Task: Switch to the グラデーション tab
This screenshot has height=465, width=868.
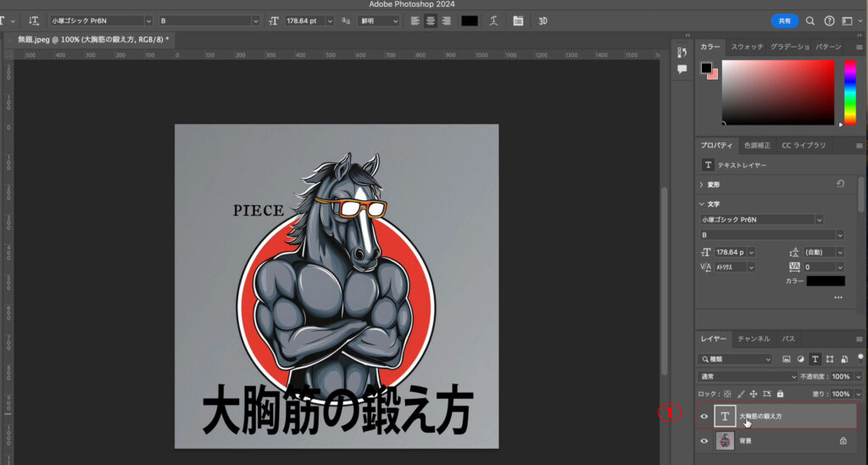Action: click(790, 48)
